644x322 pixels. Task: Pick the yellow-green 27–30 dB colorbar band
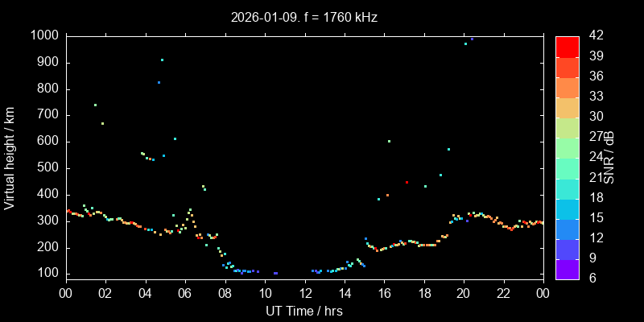567,127
